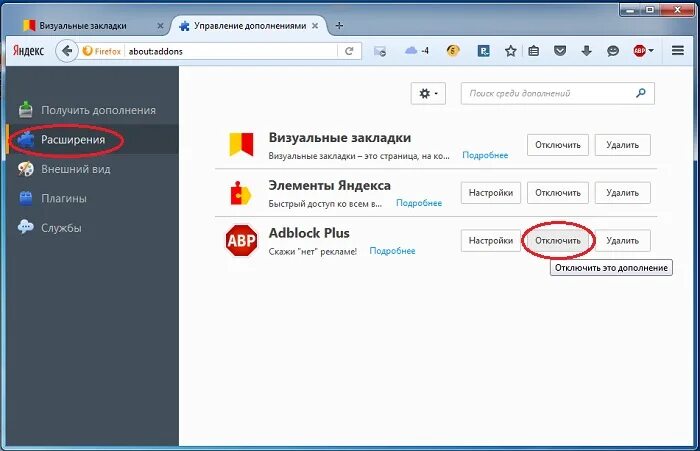Click the Firefox identity icon in address bar
The width and height of the screenshot is (700, 451).
click(x=102, y=51)
